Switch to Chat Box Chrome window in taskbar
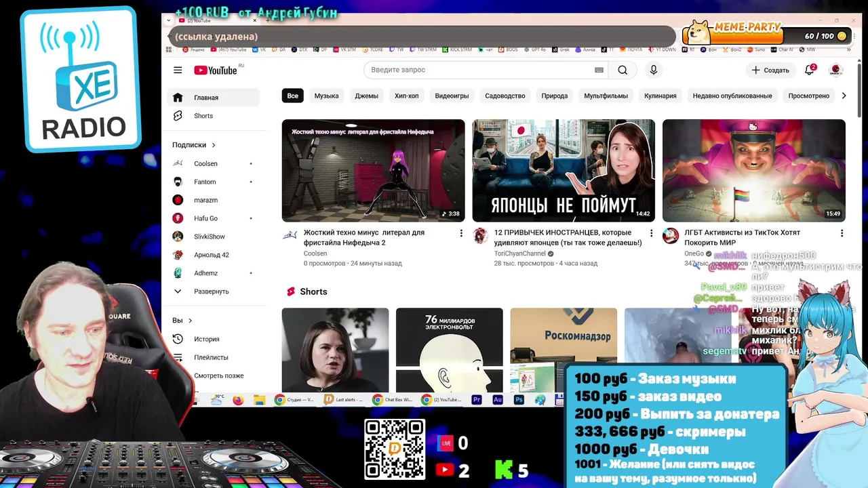This screenshot has height=488, width=868. click(x=393, y=401)
